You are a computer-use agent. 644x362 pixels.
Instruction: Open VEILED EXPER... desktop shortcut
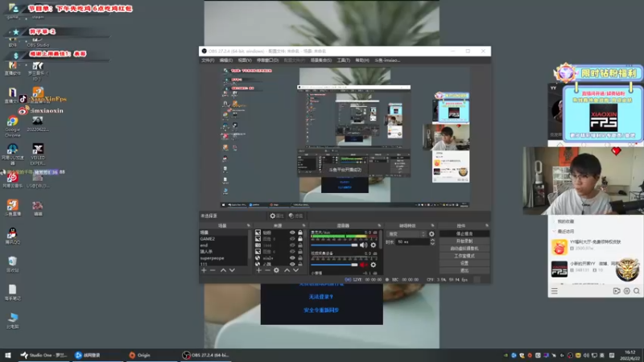38,154
